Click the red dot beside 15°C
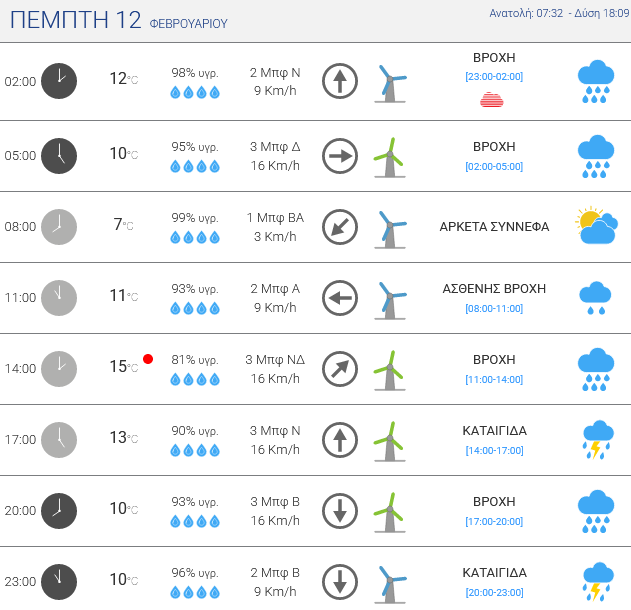Image resolution: width=631 pixels, height=610 pixels. 148,359
